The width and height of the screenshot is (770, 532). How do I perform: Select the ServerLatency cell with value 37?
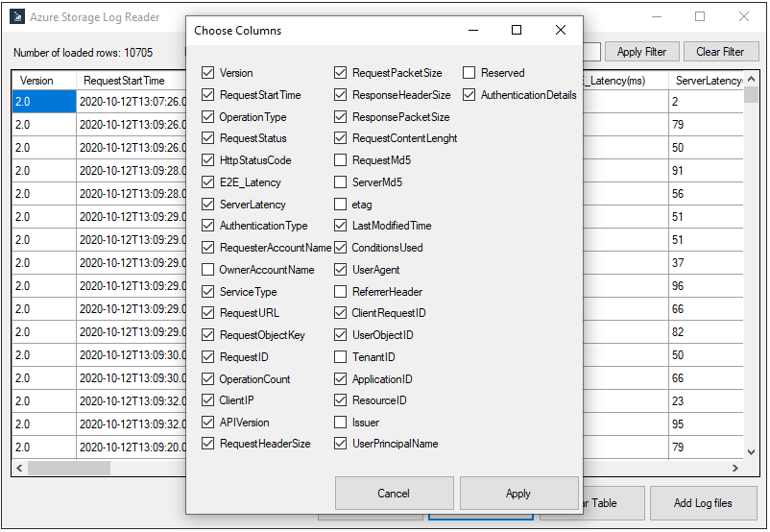(x=706, y=263)
